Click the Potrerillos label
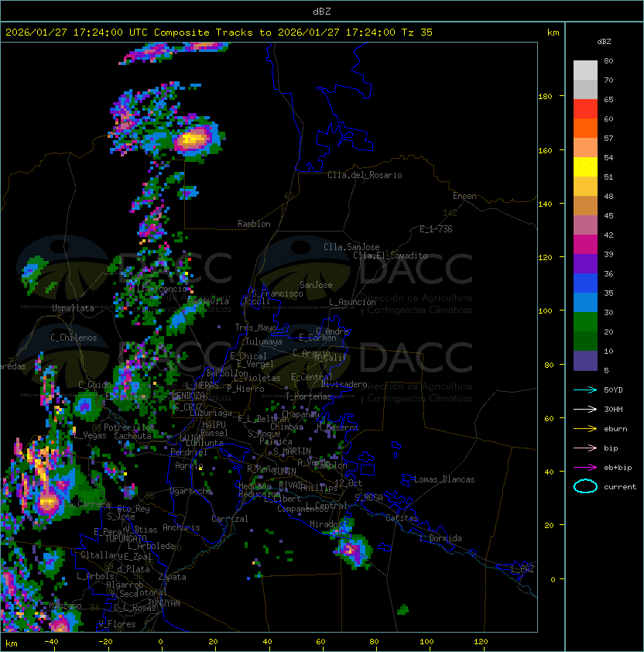644x652 pixels. coord(129,427)
